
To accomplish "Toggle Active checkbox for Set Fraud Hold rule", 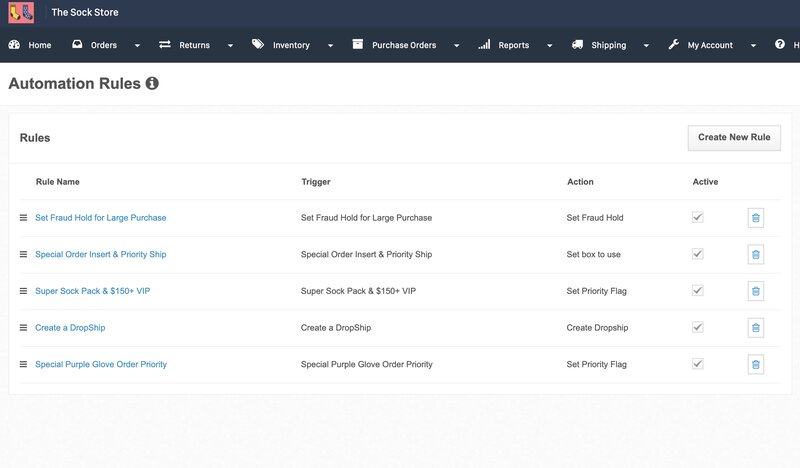I will pos(698,217).
